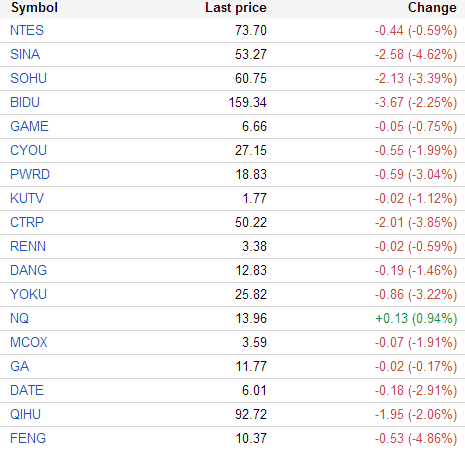Open the SINA ticker link

[x=25, y=54]
